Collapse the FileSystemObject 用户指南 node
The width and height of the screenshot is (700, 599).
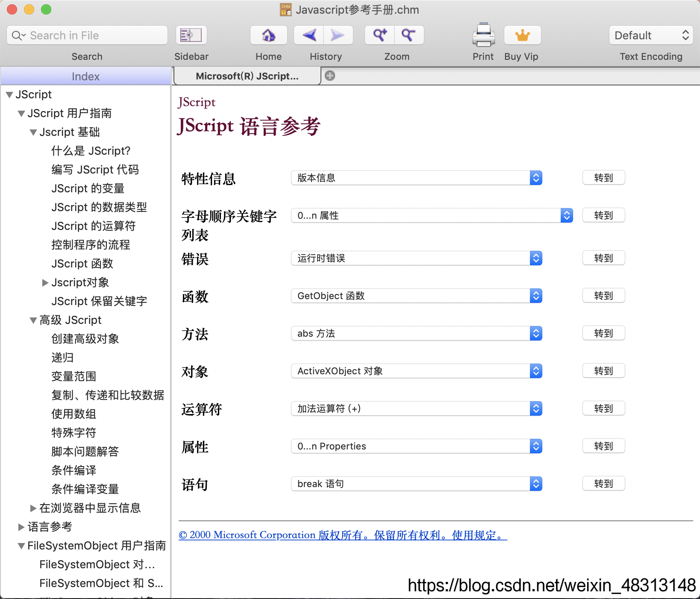[21, 546]
